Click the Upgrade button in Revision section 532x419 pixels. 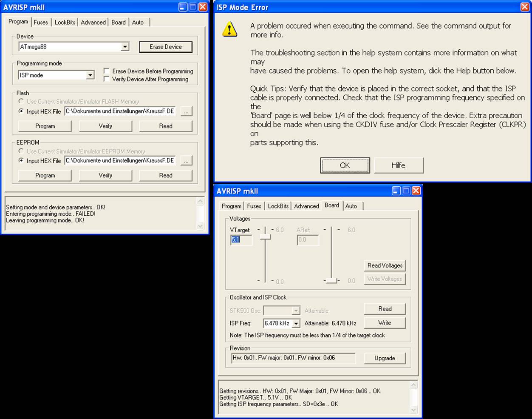pyautogui.click(x=385, y=358)
